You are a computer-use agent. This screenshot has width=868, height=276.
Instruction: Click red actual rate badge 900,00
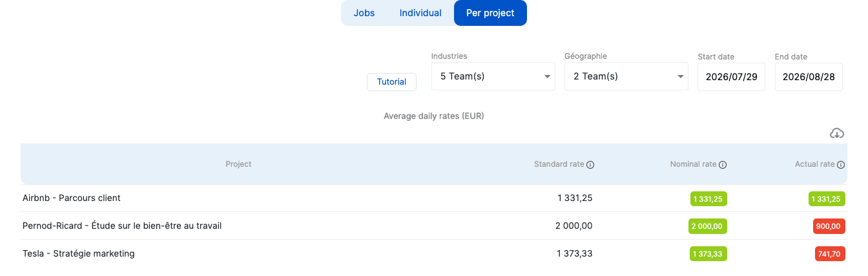coord(829,226)
